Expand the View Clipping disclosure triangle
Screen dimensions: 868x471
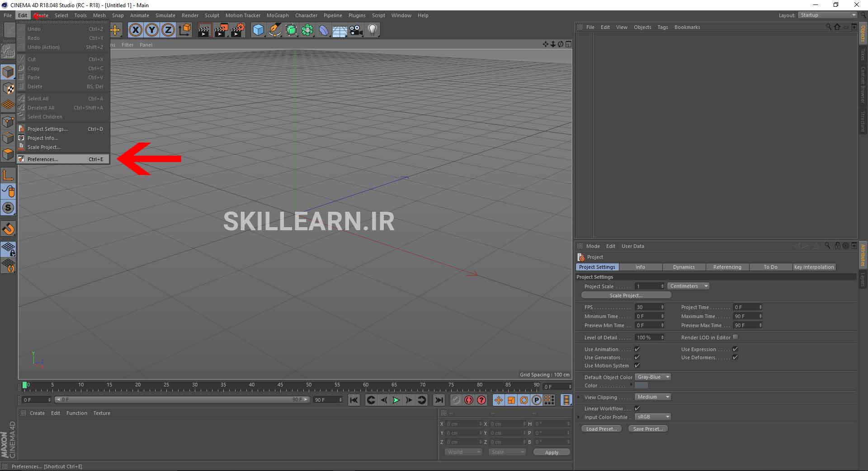click(x=579, y=397)
